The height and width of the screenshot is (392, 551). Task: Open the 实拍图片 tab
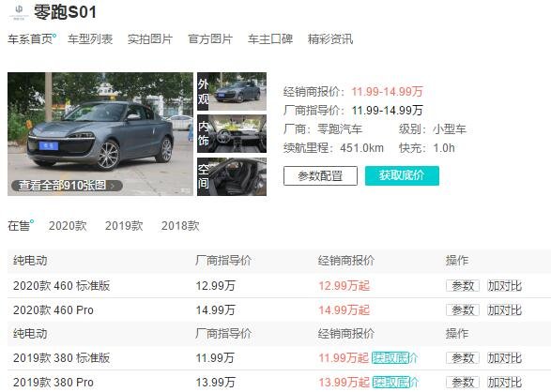point(150,39)
